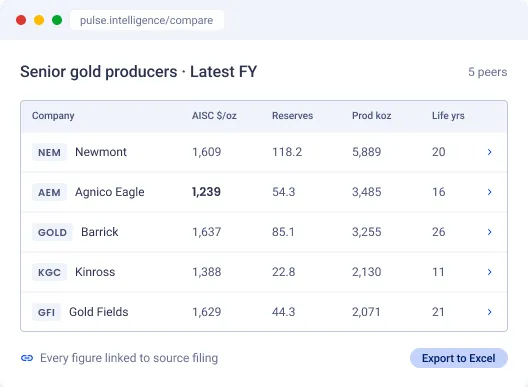Click Every figure linked to source filing text

tap(129, 358)
